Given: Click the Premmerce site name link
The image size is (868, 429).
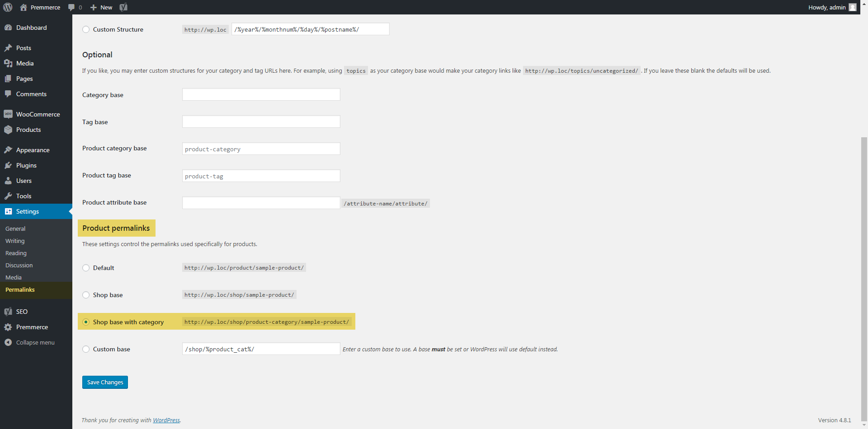Looking at the screenshot, I should tap(45, 7).
